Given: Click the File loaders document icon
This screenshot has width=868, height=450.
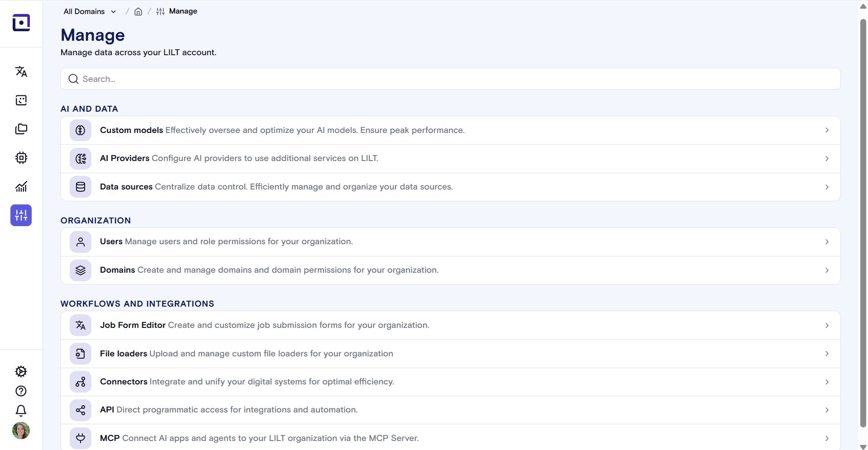Looking at the screenshot, I should (81, 354).
